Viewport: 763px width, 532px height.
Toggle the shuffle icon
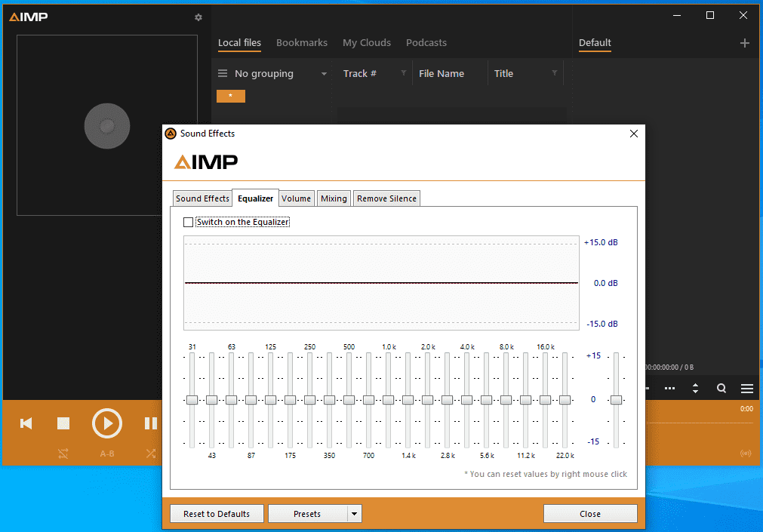coord(151,454)
